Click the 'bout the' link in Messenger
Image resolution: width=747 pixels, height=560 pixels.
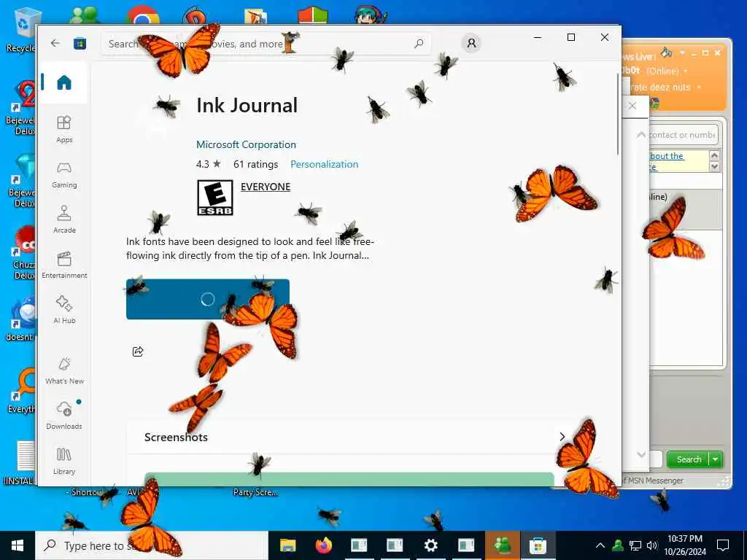click(x=667, y=156)
